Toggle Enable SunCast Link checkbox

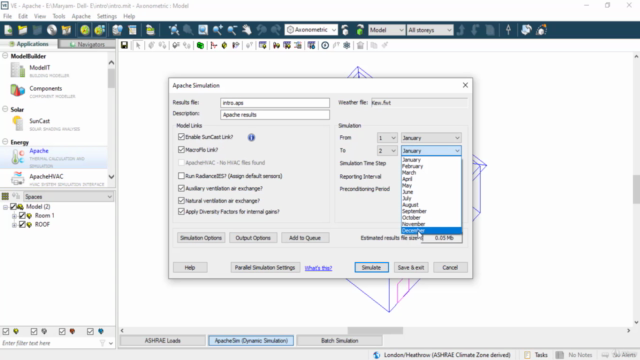tap(181, 137)
